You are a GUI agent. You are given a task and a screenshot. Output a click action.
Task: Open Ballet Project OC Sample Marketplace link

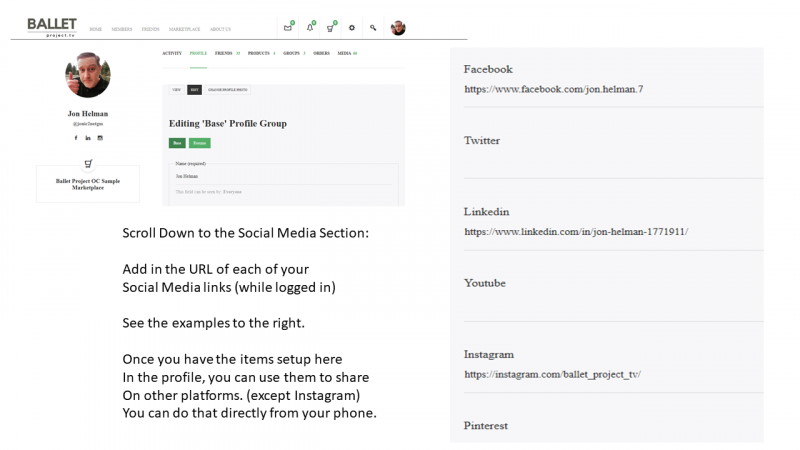tap(88, 184)
